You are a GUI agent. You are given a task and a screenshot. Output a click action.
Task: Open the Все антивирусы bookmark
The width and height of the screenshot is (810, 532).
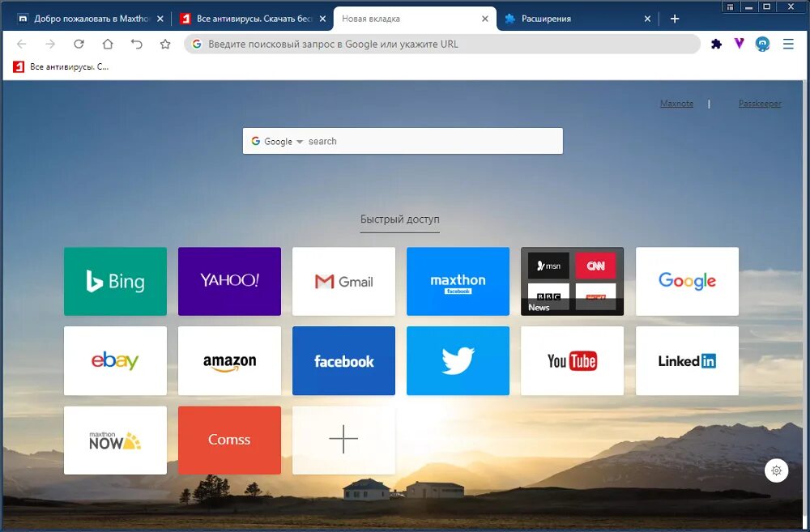coord(61,66)
